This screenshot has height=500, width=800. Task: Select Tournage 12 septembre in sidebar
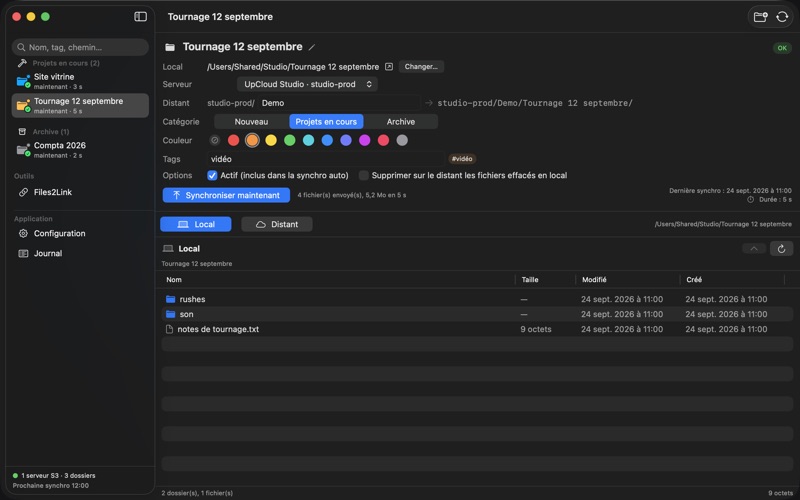point(80,106)
